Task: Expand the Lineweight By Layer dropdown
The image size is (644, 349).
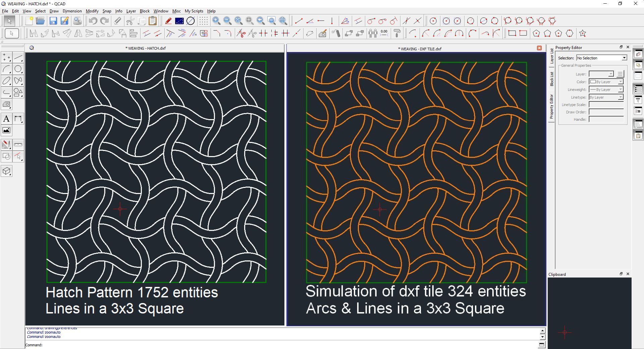Action: (621, 89)
